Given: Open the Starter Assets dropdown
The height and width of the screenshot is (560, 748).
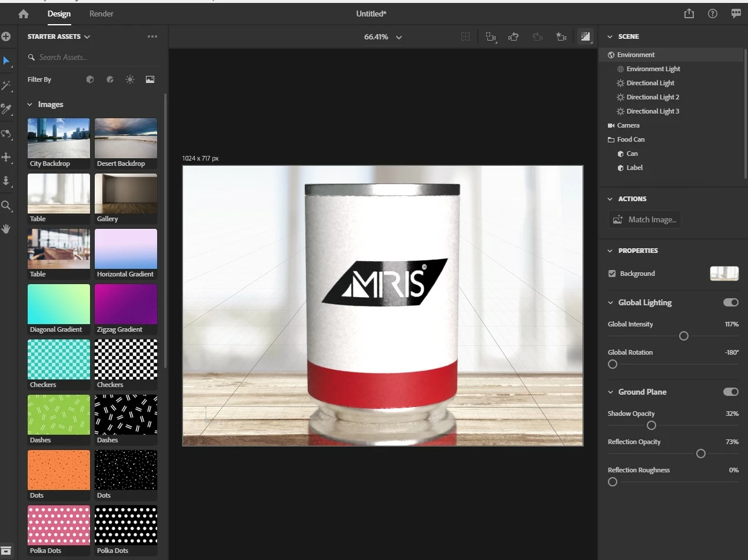Looking at the screenshot, I should coord(59,36).
